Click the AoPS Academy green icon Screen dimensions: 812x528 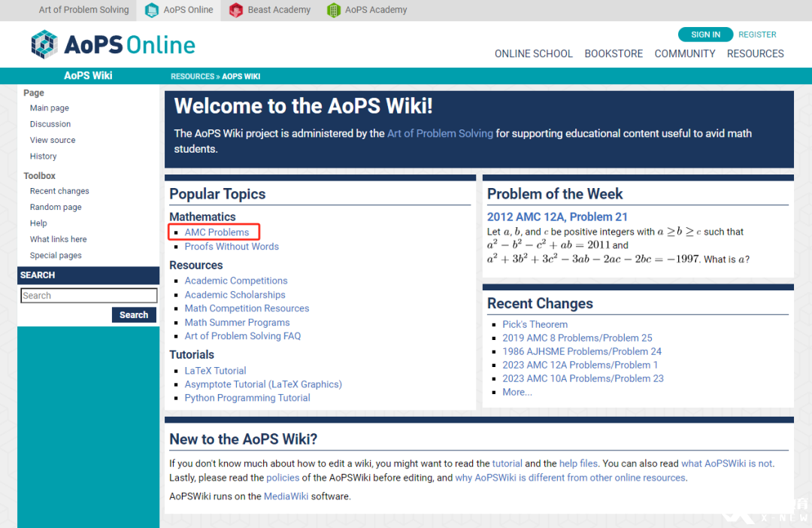(x=334, y=10)
